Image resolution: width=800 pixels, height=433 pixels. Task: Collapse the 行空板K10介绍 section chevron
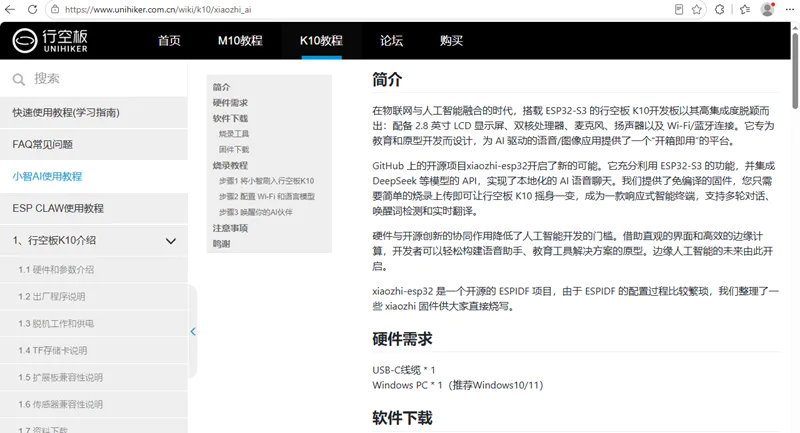coord(171,241)
